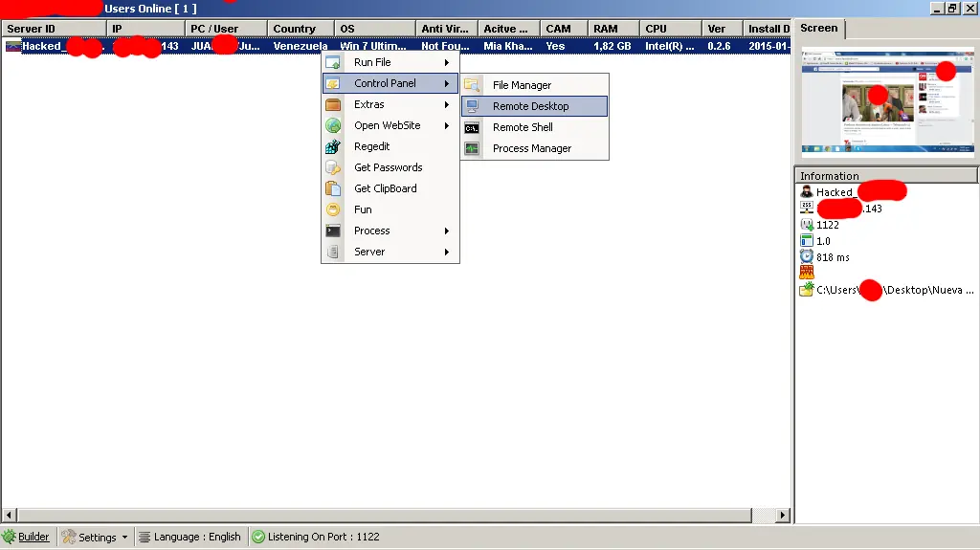
Task: Click Language : English button
Action: (x=190, y=537)
